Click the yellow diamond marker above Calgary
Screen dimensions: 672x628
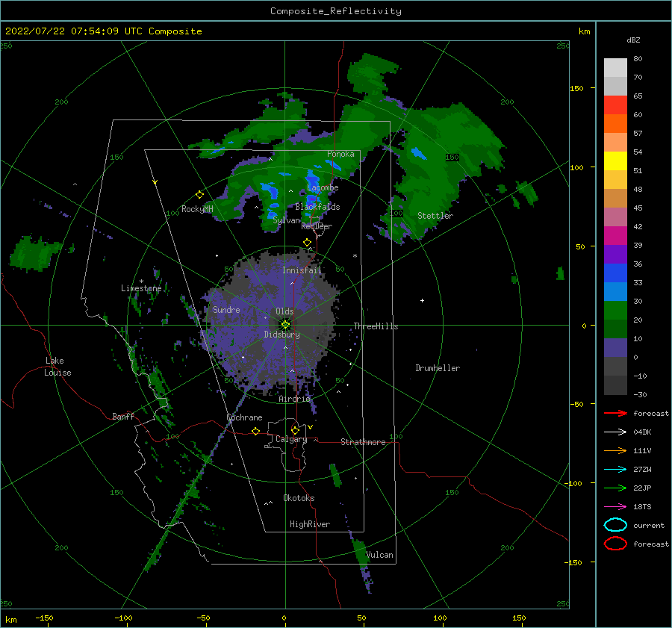(x=295, y=430)
